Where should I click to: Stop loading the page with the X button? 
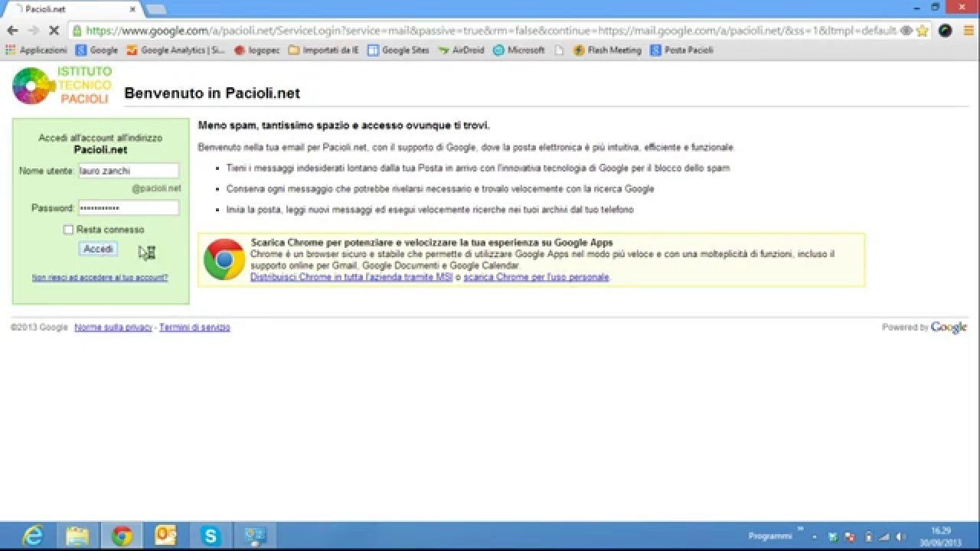[x=55, y=31]
